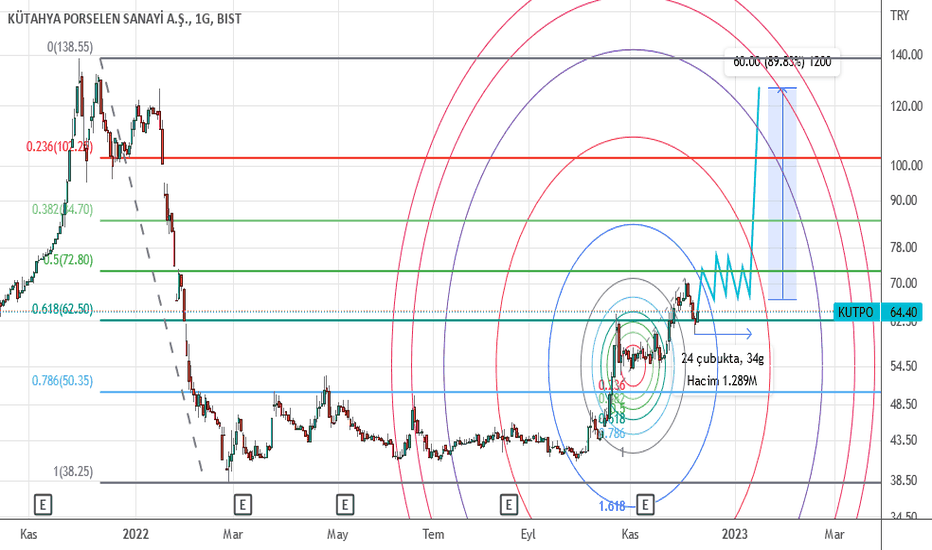932x550 pixels.
Task: Select the 0.618(62.50) Fibonacci level label
Action: click(x=62, y=309)
